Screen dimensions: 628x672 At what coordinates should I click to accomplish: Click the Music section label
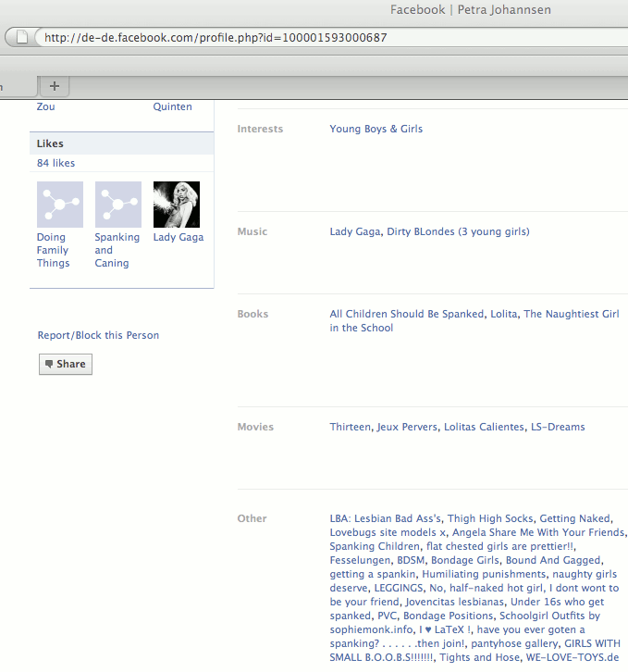pos(252,231)
